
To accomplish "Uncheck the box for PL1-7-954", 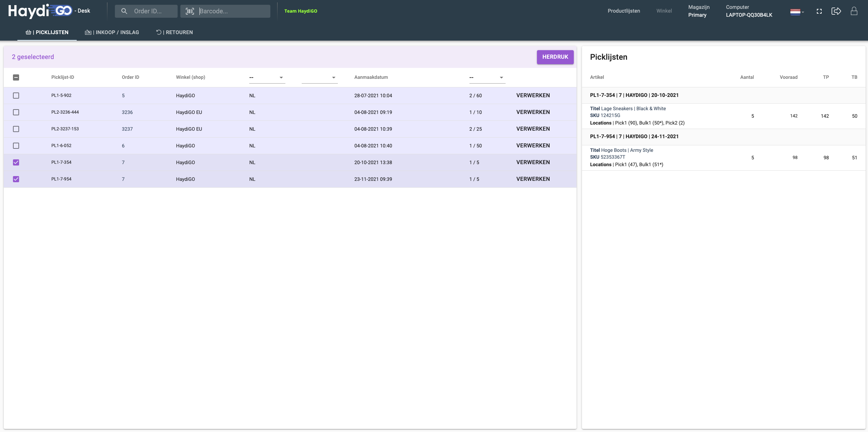I will [x=16, y=179].
